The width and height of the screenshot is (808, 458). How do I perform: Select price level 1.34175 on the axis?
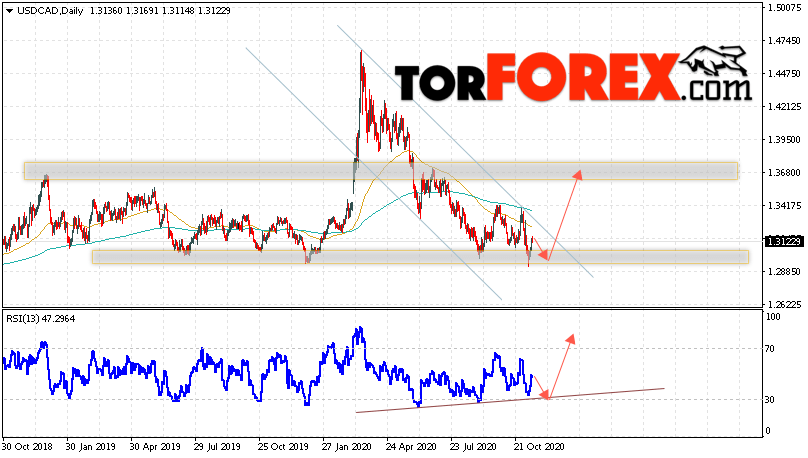[784, 206]
